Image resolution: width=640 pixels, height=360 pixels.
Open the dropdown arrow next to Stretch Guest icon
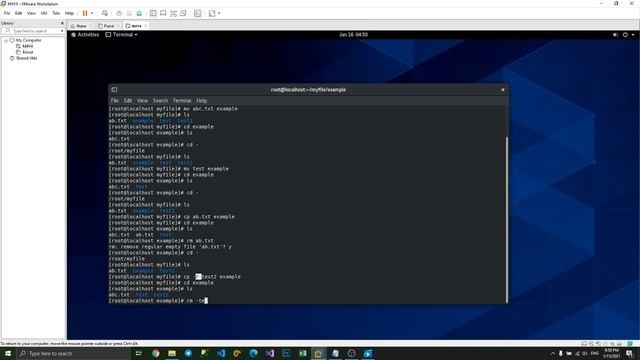219,13
